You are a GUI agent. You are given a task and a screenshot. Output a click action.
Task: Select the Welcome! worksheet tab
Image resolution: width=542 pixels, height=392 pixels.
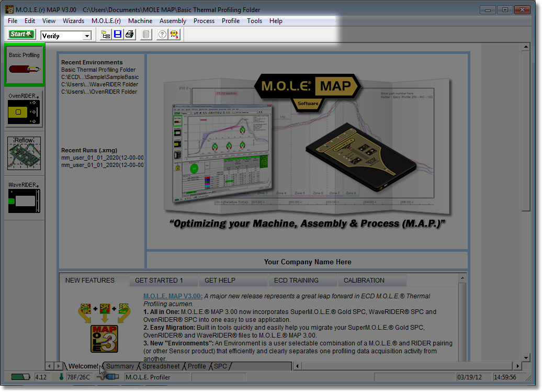pyautogui.click(x=83, y=366)
